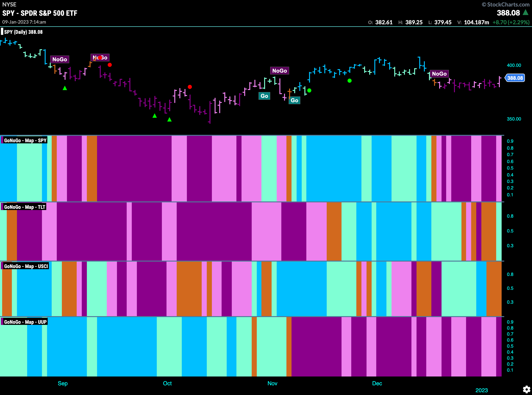The height and width of the screenshot is (395, 532).
Task: Click the open value 382.61
Action: coord(384,22)
